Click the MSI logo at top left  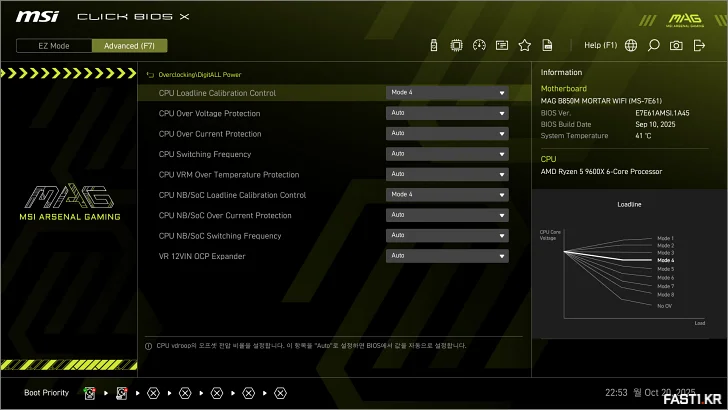pos(37,17)
